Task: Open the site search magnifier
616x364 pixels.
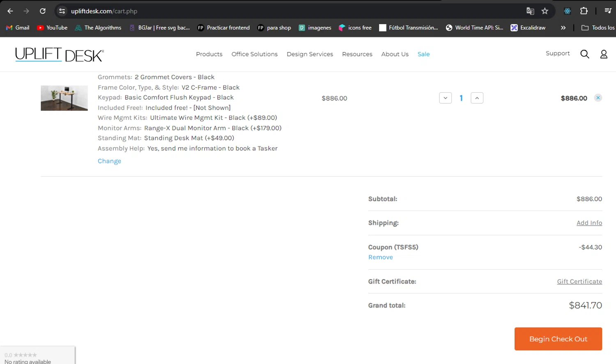Action: (585, 54)
